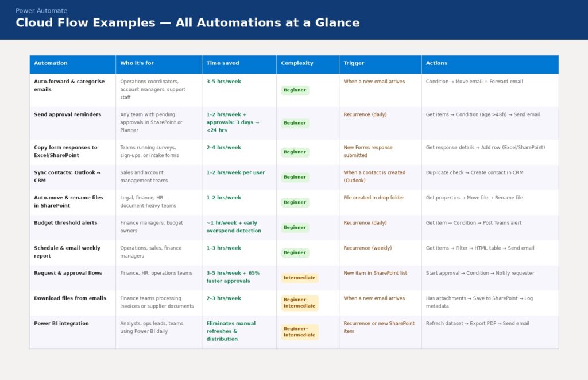Click Duplicate check → Create contact in CRM
Image resolution: width=588 pixels, height=380 pixels.
474,172
